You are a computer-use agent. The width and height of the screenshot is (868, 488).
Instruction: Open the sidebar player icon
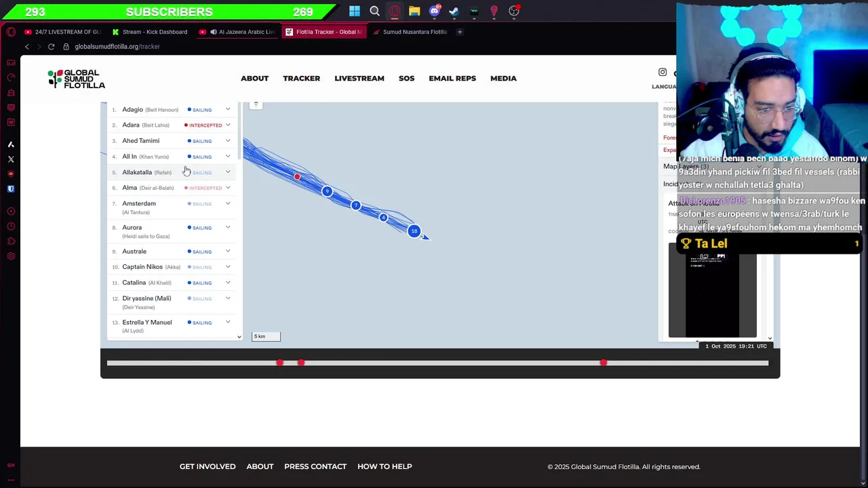coord(11,211)
